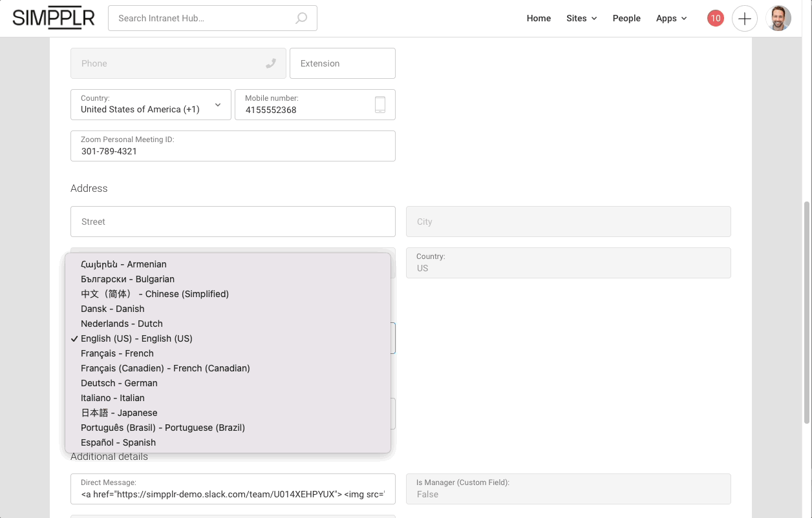This screenshot has width=812, height=518.
Task: Open the user profile avatar
Action: tap(778, 19)
